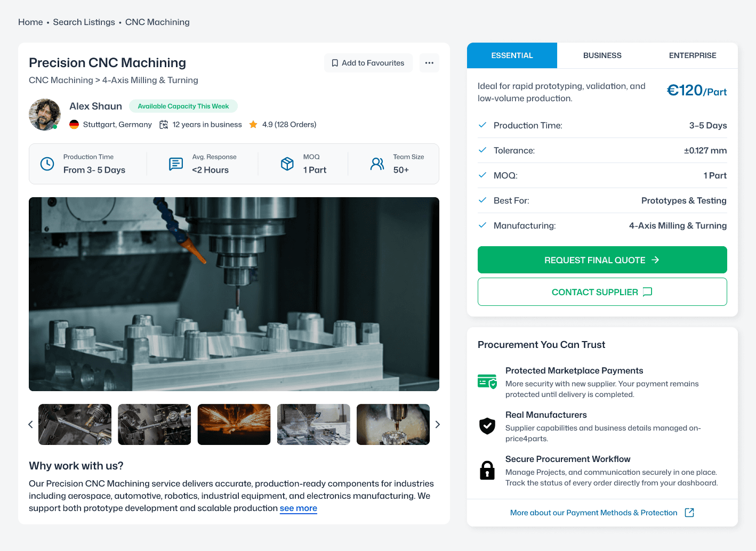756x551 pixels.
Task: Open Search Listings breadcrumb
Action: (x=84, y=22)
